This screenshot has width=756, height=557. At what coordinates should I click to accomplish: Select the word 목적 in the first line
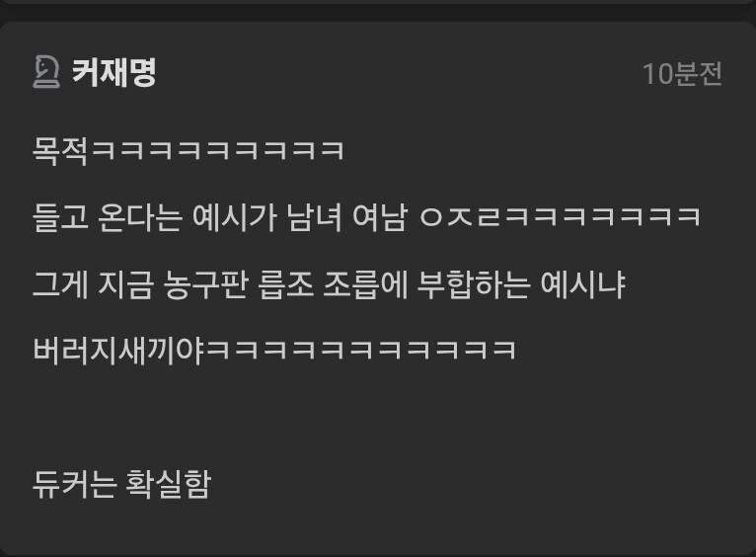click(60, 150)
